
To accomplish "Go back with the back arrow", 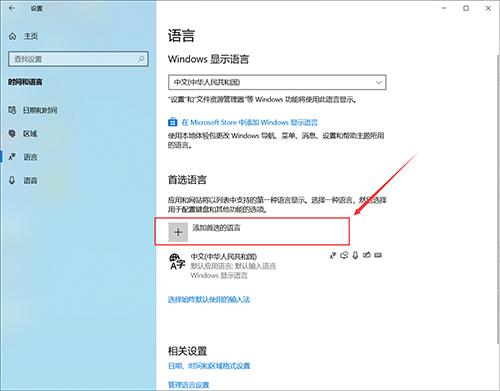I will click(x=12, y=8).
